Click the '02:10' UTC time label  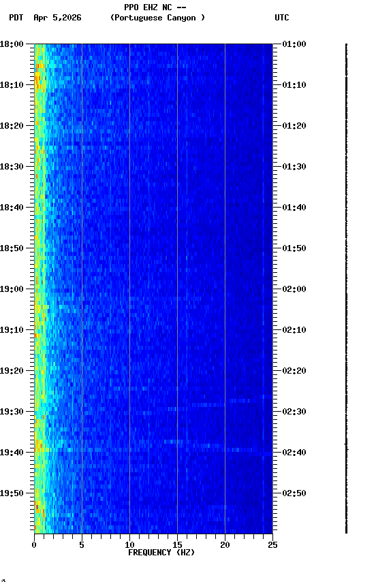(294, 330)
